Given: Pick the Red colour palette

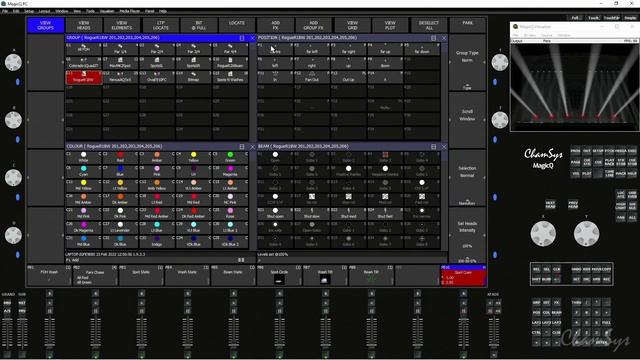Looking at the screenshot, I should click(x=120, y=157).
